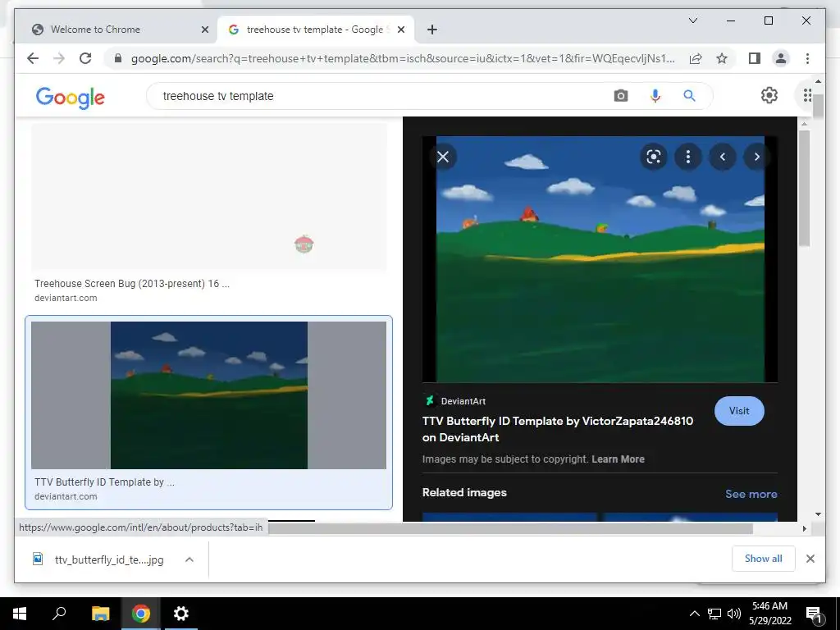Click the Google logo

pyautogui.click(x=71, y=97)
